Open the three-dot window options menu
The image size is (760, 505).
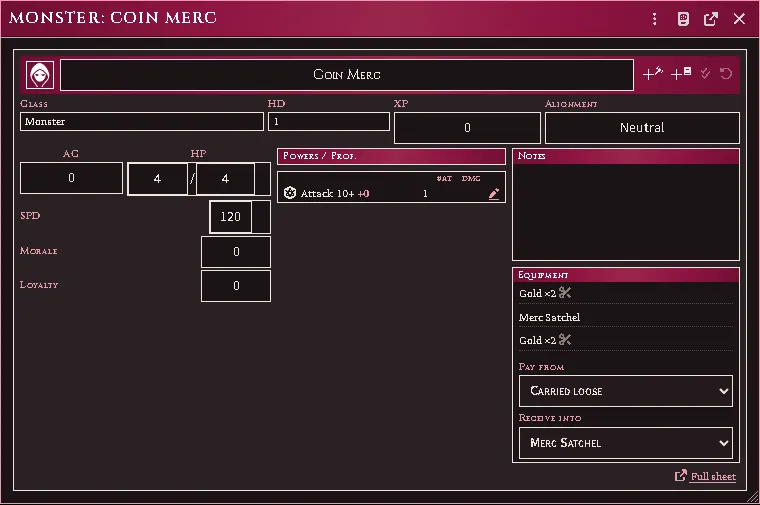coord(655,19)
